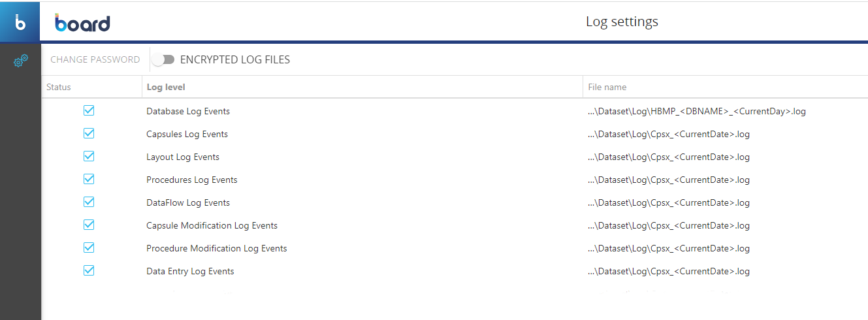Uncheck Procedure Modification Log Events checkbox
This screenshot has height=320, width=868.
[89, 248]
